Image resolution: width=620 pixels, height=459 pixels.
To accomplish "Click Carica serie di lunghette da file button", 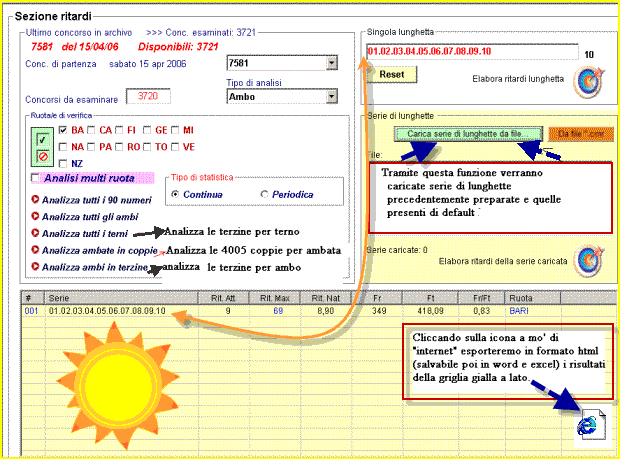I will tap(468, 134).
